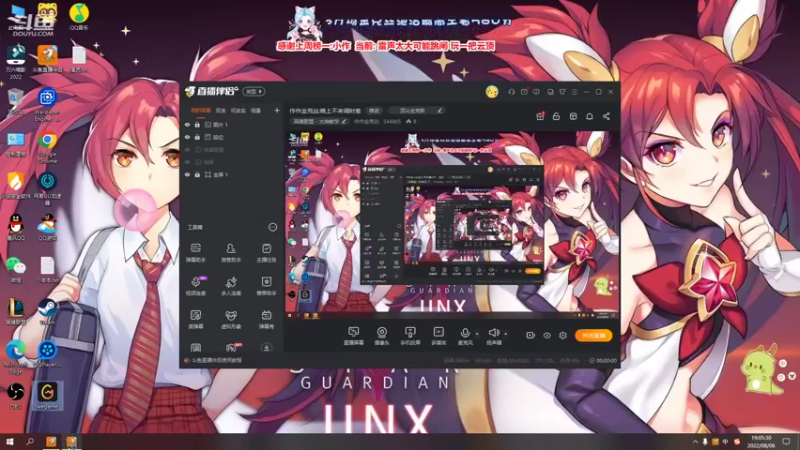Click the modify button beside room title

coord(374,110)
